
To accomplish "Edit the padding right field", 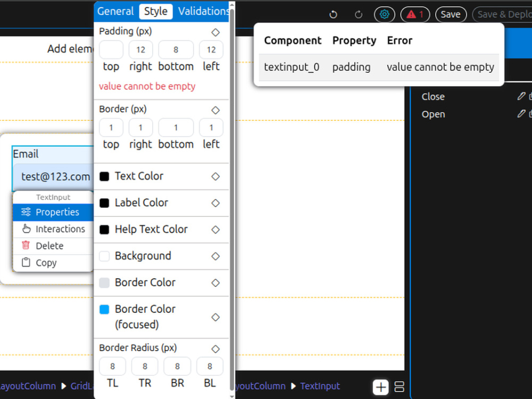I will (x=141, y=50).
